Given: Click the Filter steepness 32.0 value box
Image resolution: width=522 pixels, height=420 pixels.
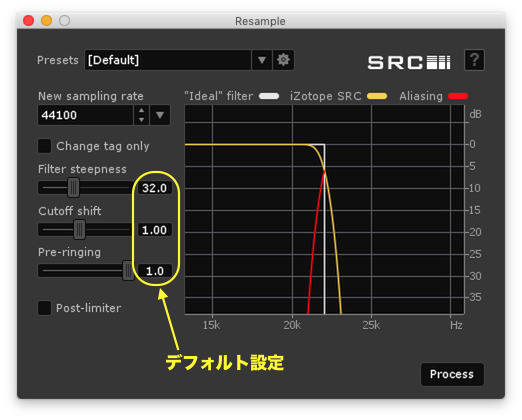Looking at the screenshot, I should 155,188.
